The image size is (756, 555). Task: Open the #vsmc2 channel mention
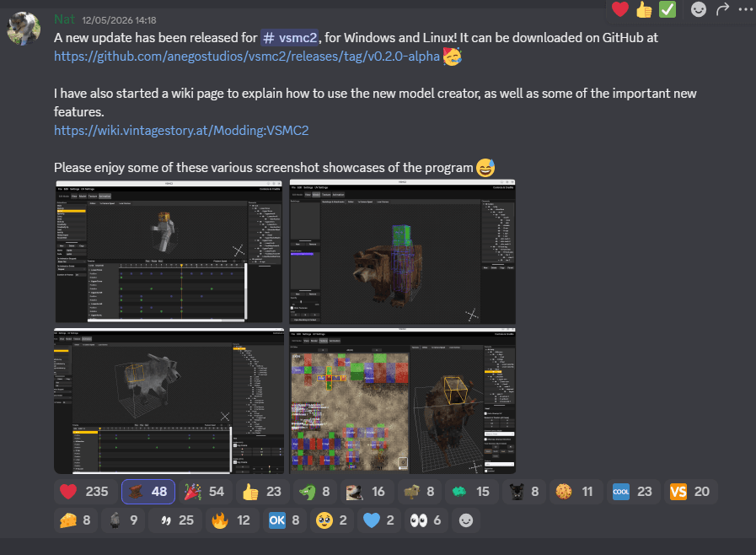click(x=290, y=38)
